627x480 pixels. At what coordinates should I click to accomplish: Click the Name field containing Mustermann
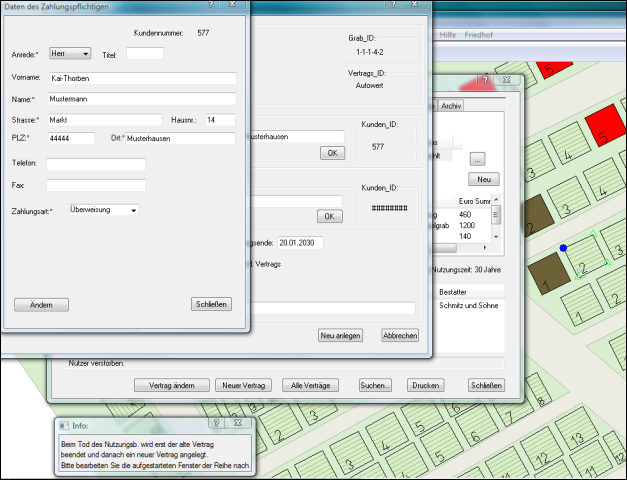[142, 99]
